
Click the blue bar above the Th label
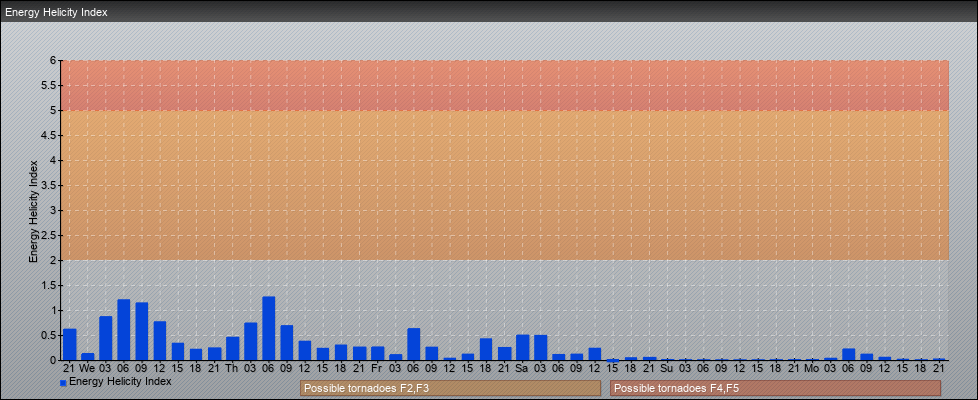pyautogui.click(x=233, y=348)
